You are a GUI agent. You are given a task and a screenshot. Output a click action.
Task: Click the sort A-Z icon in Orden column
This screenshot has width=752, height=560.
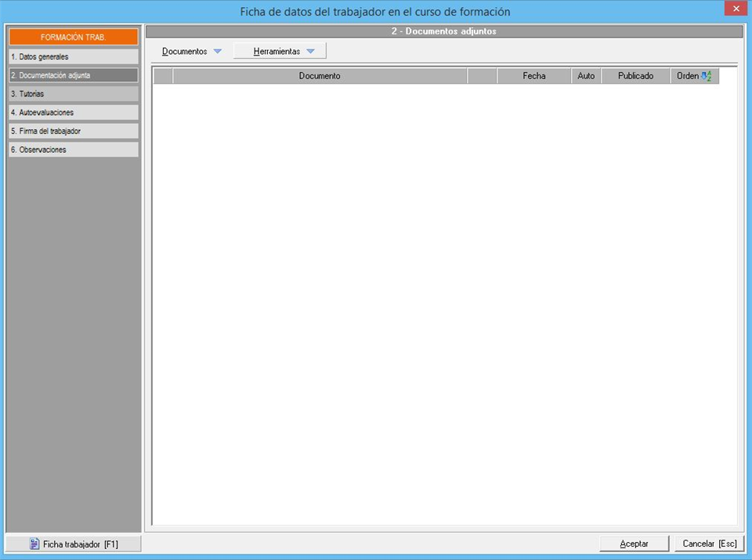707,76
